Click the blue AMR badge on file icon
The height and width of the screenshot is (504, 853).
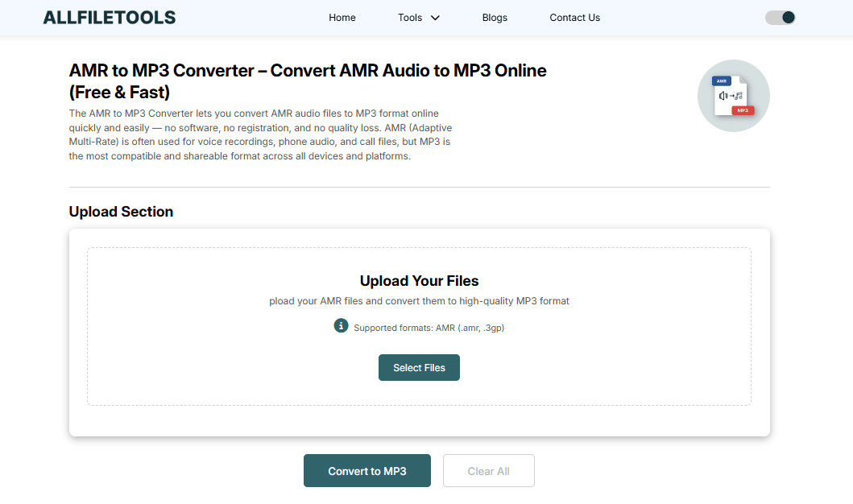point(721,81)
